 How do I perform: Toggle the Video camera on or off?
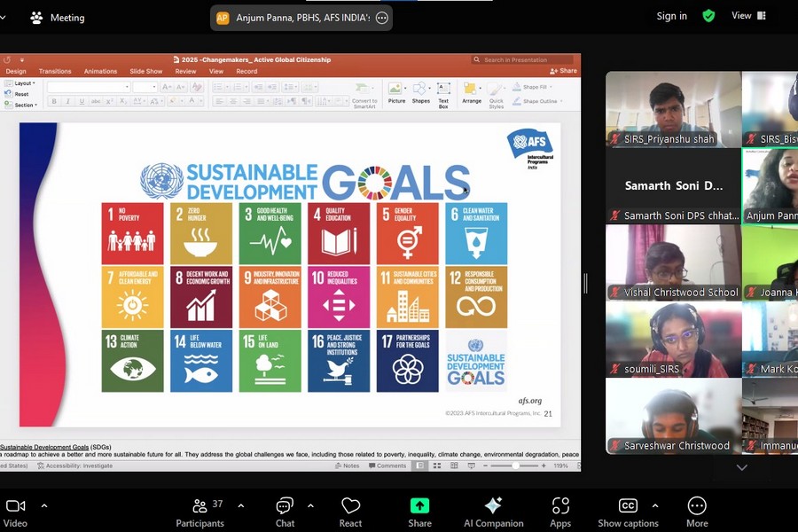pyautogui.click(x=15, y=512)
